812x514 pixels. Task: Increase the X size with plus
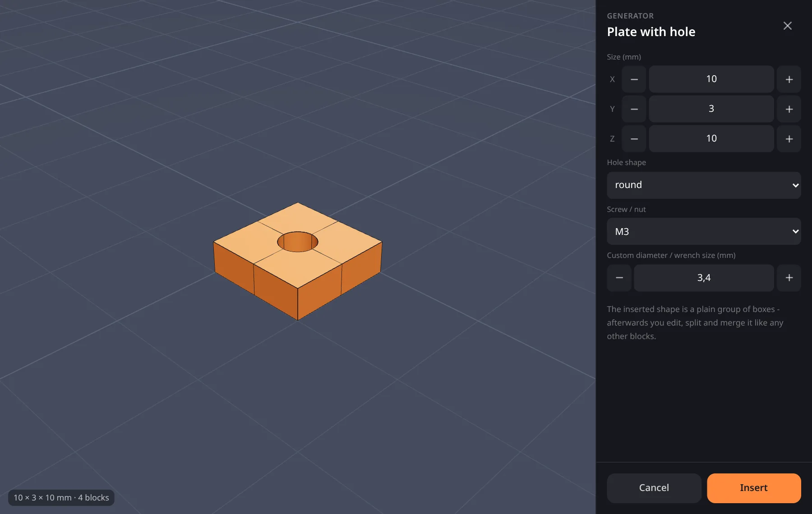click(789, 79)
